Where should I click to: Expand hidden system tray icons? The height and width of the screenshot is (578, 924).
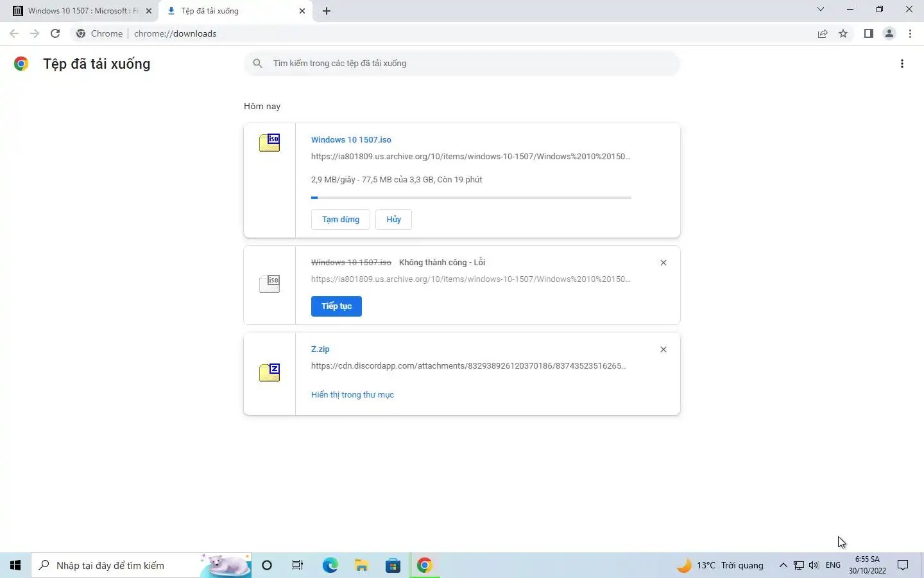point(783,565)
